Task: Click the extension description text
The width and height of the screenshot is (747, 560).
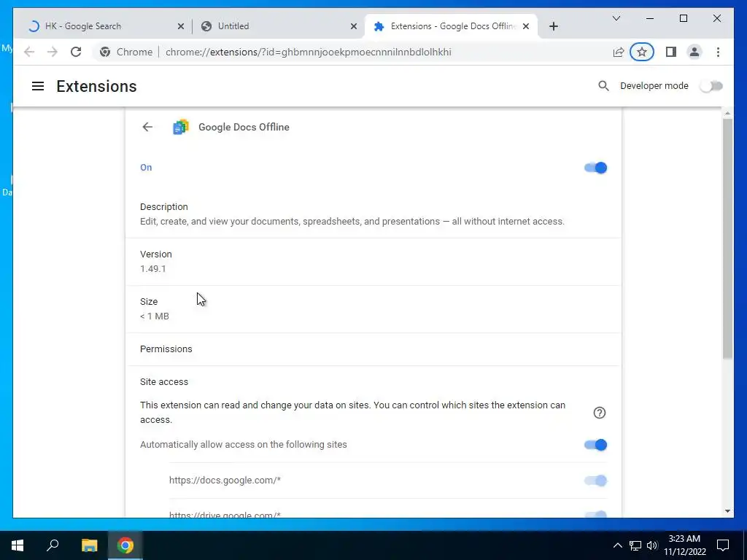Action: (x=352, y=222)
